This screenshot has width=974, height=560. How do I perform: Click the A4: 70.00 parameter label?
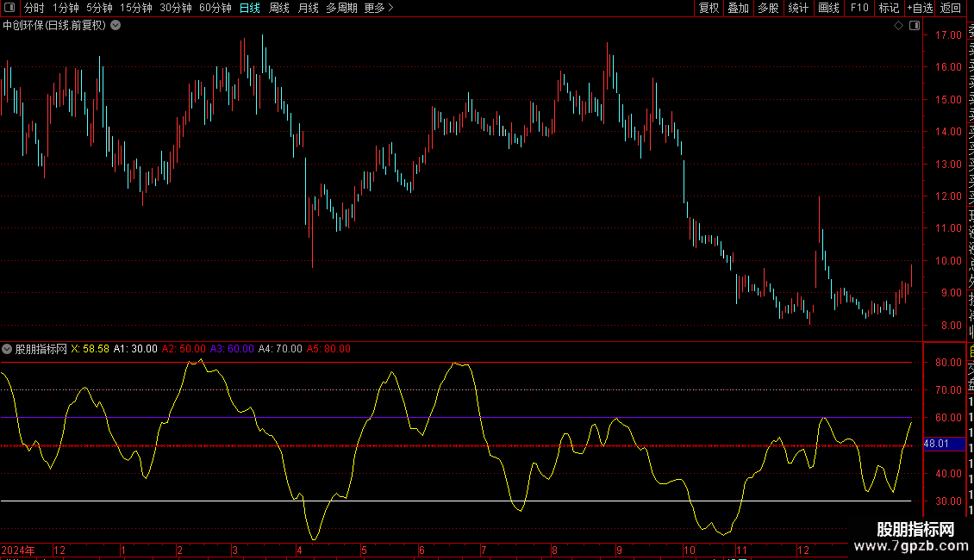[280, 349]
